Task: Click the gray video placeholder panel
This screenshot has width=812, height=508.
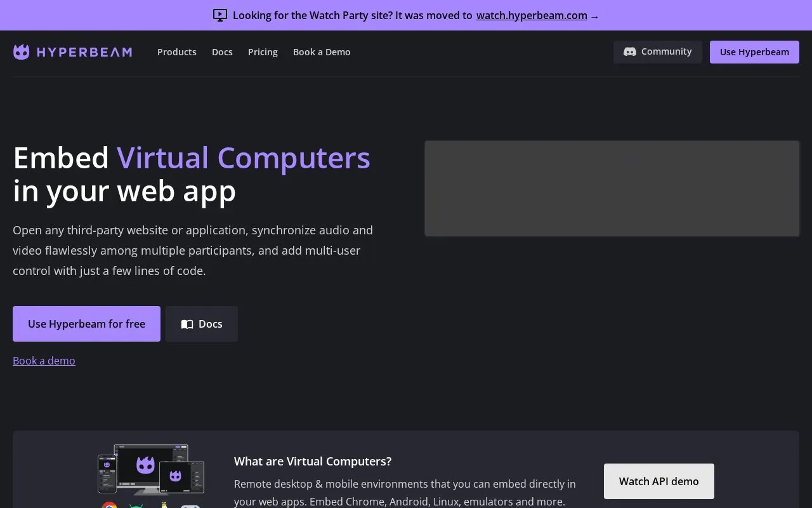Action: pyautogui.click(x=612, y=189)
